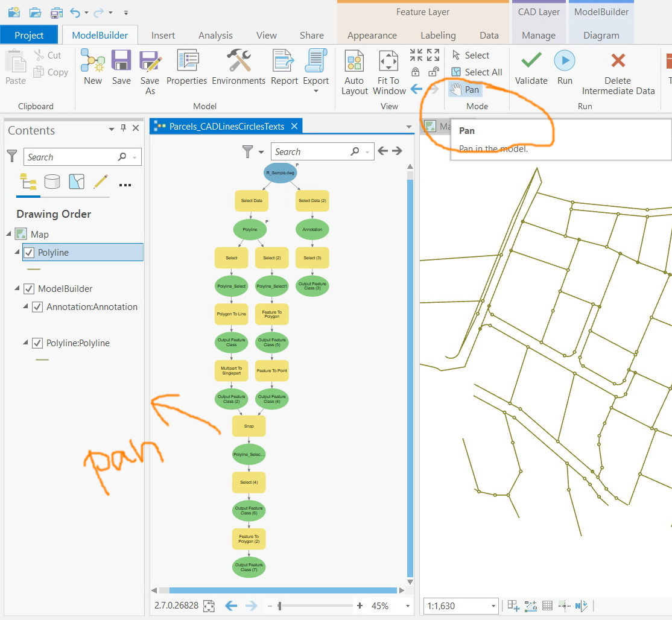Screen dimensions: 672x620
Task: Toggle off the Annotation:Annotation checkbox
Action: tap(37, 307)
